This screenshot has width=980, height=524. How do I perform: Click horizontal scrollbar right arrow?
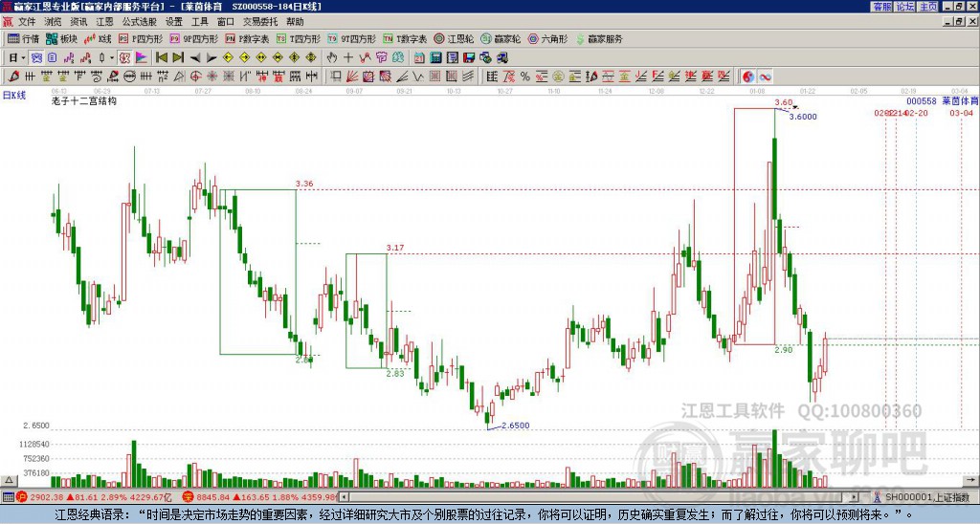tap(855, 497)
